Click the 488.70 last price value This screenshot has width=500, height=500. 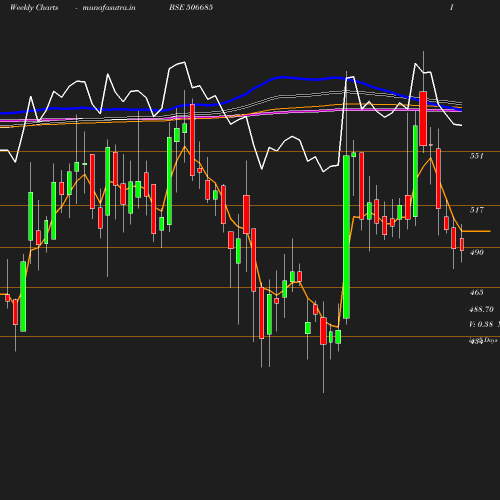click(481, 309)
